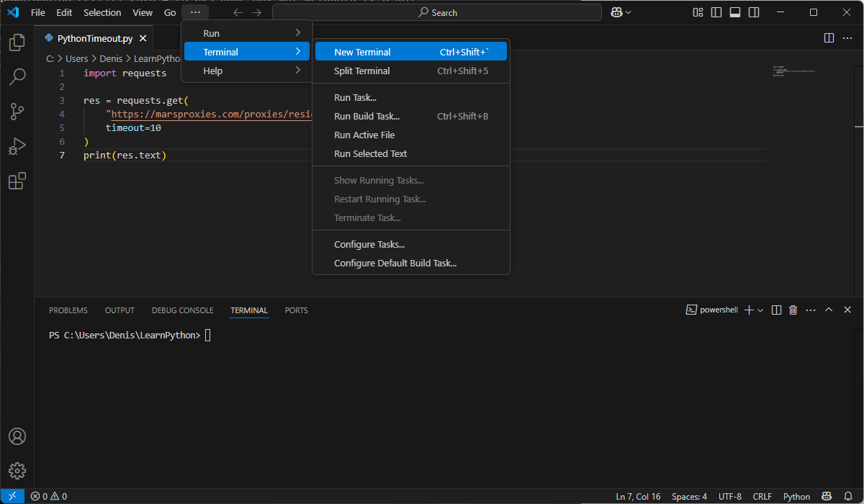Open the Extensions view
Screen dimensions: 864x504
(x=17, y=181)
